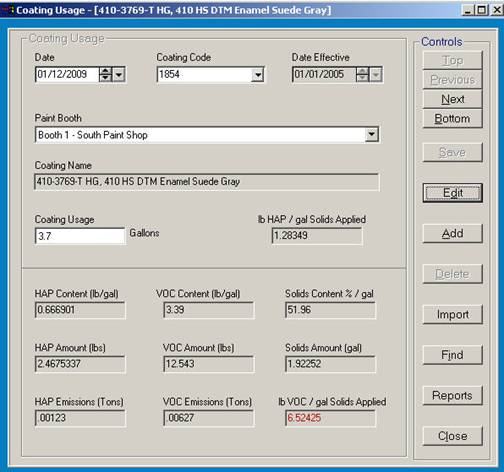This screenshot has width=504, height=472.
Task: Click the HAP Content value field
Action: [x=80, y=310]
